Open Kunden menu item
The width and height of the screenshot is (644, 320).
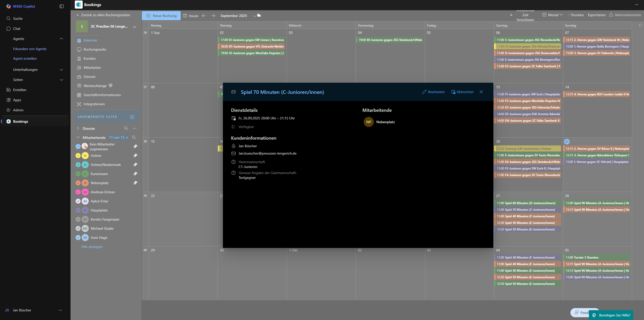pos(89,58)
